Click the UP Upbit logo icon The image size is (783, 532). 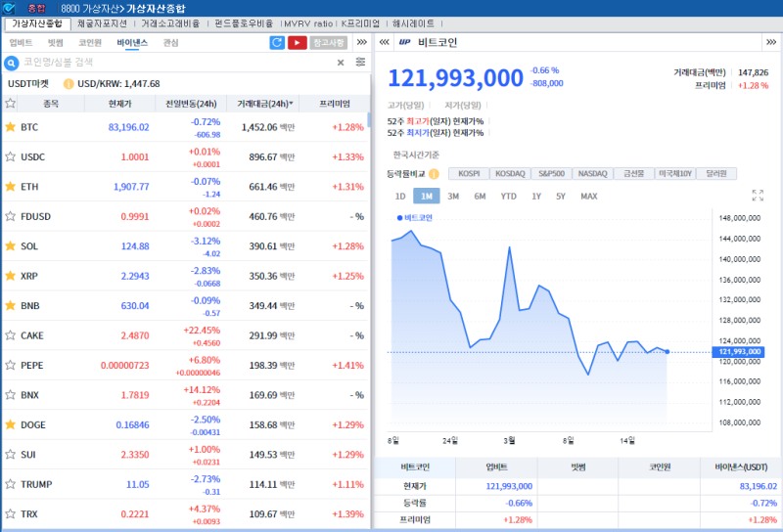(404, 42)
